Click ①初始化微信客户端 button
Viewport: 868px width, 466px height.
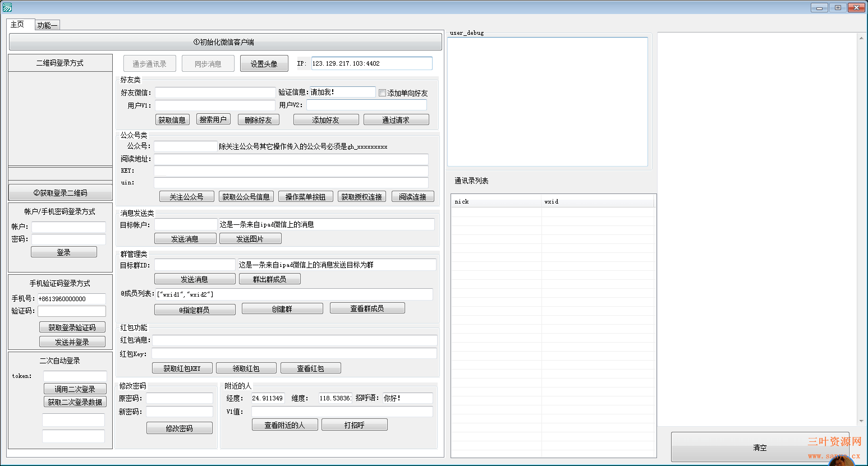click(x=225, y=42)
